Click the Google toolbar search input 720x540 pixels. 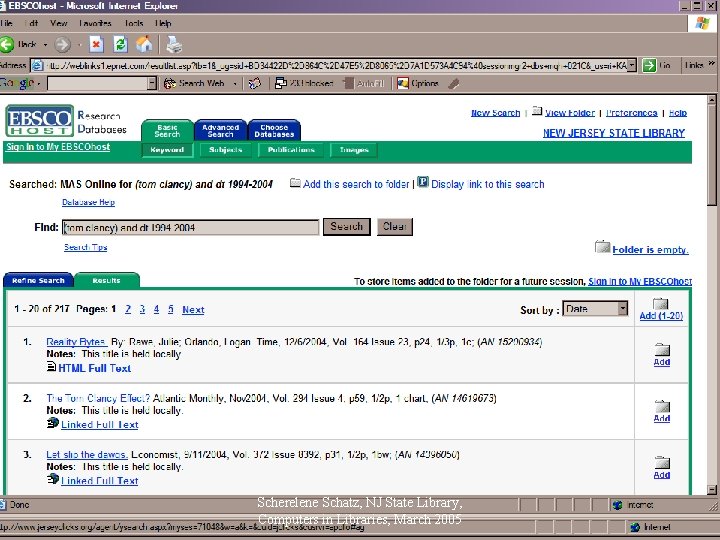[98, 84]
